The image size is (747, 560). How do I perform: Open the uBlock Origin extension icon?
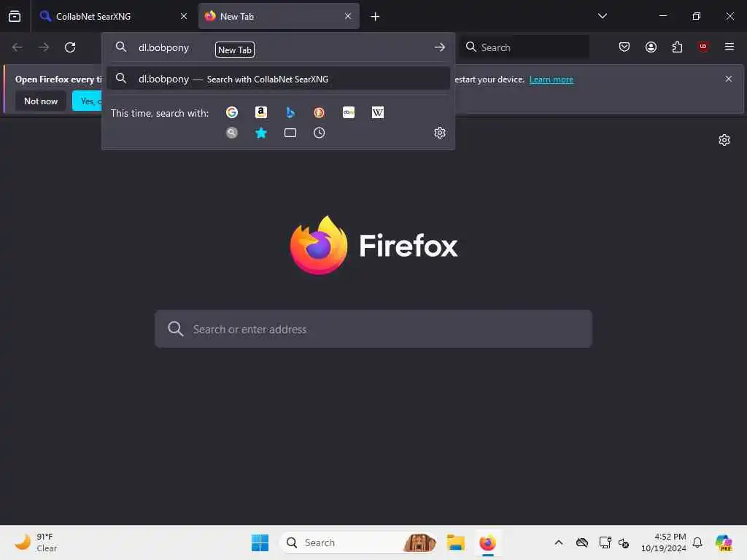tap(703, 47)
